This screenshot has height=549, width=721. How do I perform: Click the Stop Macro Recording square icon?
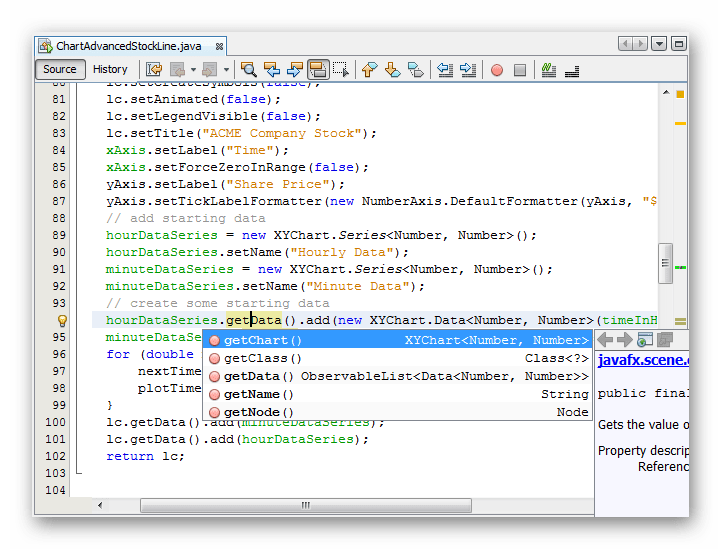(x=520, y=70)
